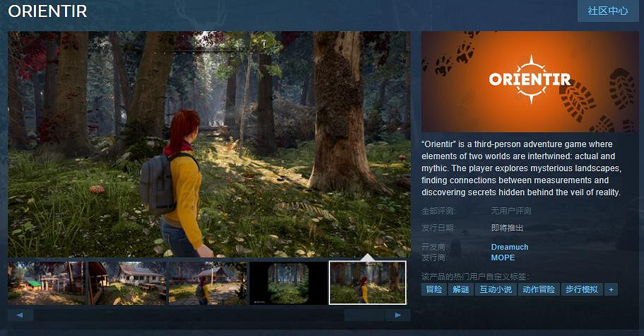This screenshot has height=336, width=644.
Task: Select the 解谜 tag
Action: click(460, 289)
